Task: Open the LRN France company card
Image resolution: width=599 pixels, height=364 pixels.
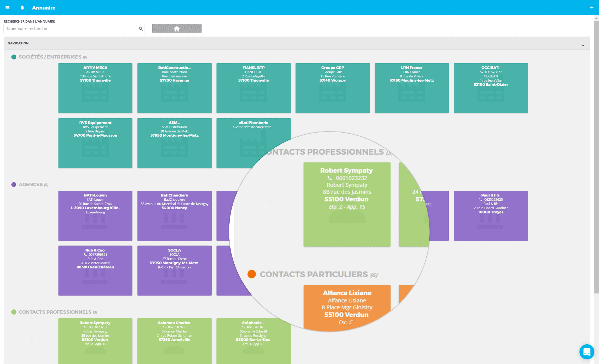Action: 412,88
